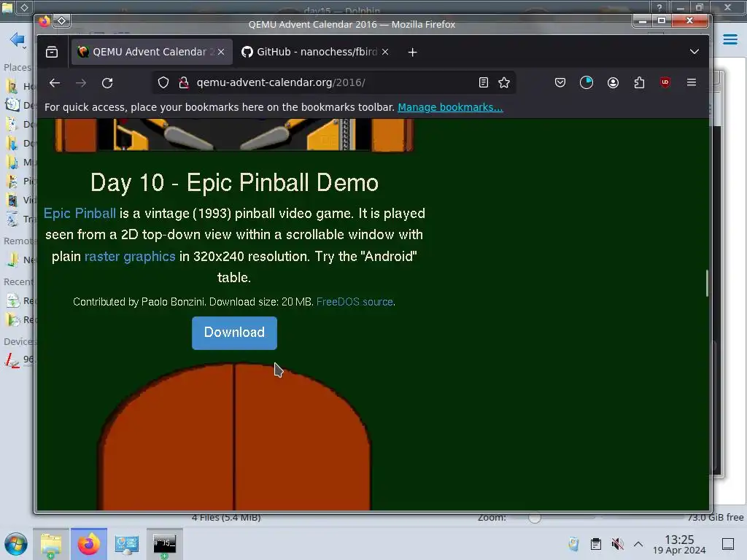Screen dimensions: 747x560
Task: Open the clipboard tray icon
Action: [x=595, y=544]
